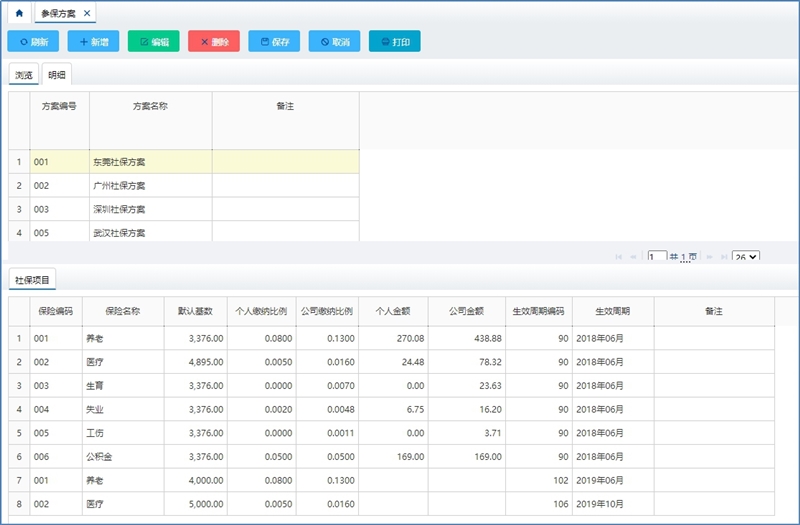Click the 刷新 refresh button
The width and height of the screenshot is (800, 525).
pos(33,42)
